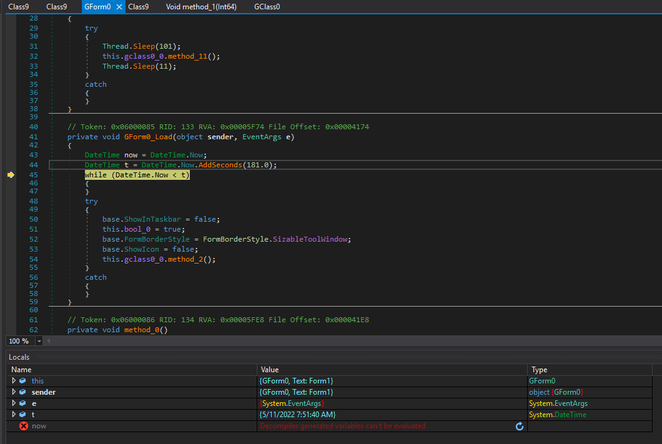Expand the 't' DateTime variable
Viewport: 662px width, 444px height.
13,414
